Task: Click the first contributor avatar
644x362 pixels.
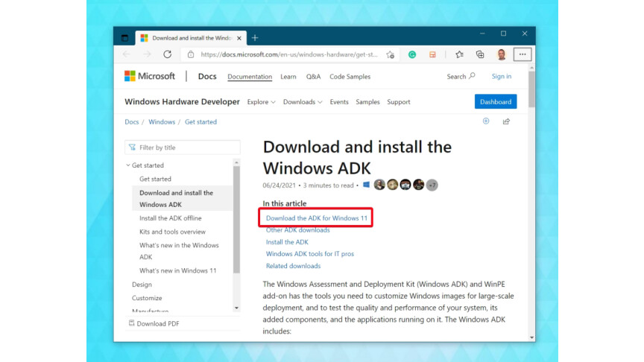Action: click(379, 185)
